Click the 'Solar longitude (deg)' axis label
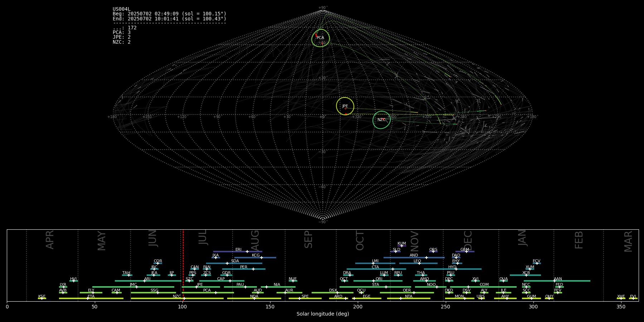This screenshot has height=322, width=644. [x=323, y=314]
